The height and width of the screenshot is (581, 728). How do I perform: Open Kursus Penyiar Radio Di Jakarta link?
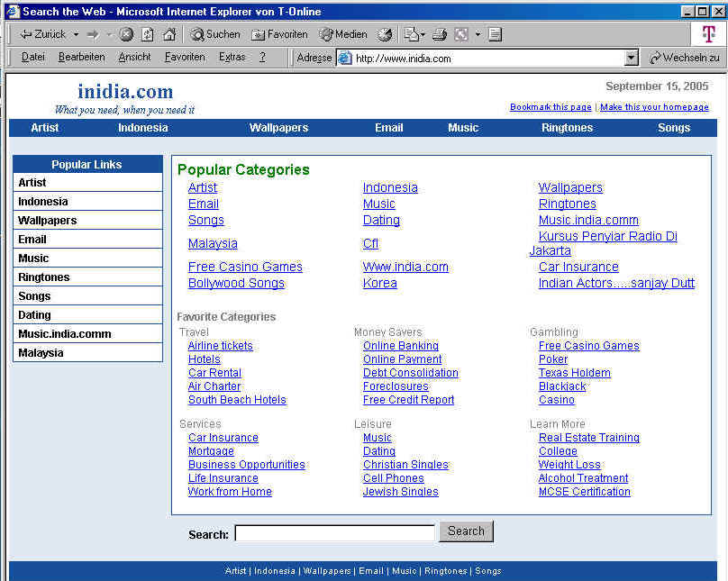pos(604,243)
